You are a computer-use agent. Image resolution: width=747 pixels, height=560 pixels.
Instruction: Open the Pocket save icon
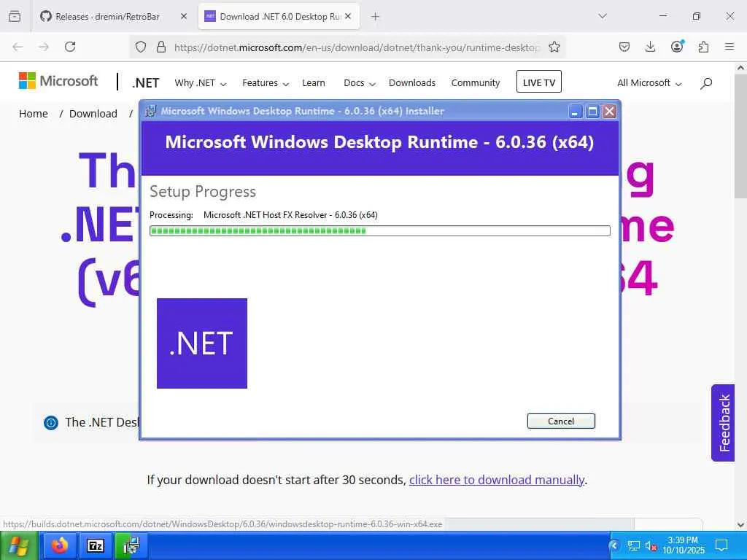click(x=624, y=47)
